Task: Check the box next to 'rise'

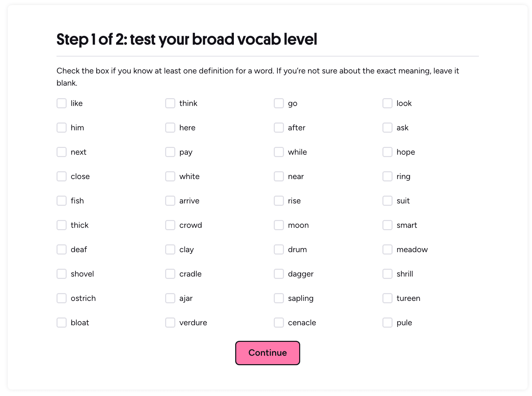Action: 279,200
